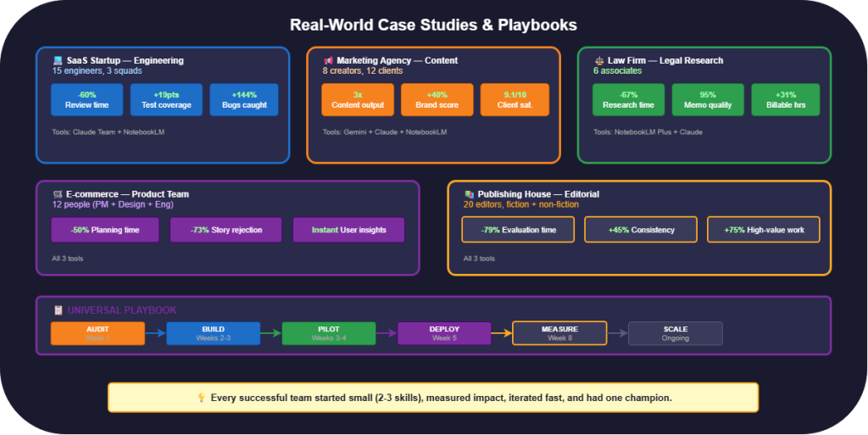Click the cart icon beside E-commerce
Screen dimensions: 868x435
click(58, 194)
